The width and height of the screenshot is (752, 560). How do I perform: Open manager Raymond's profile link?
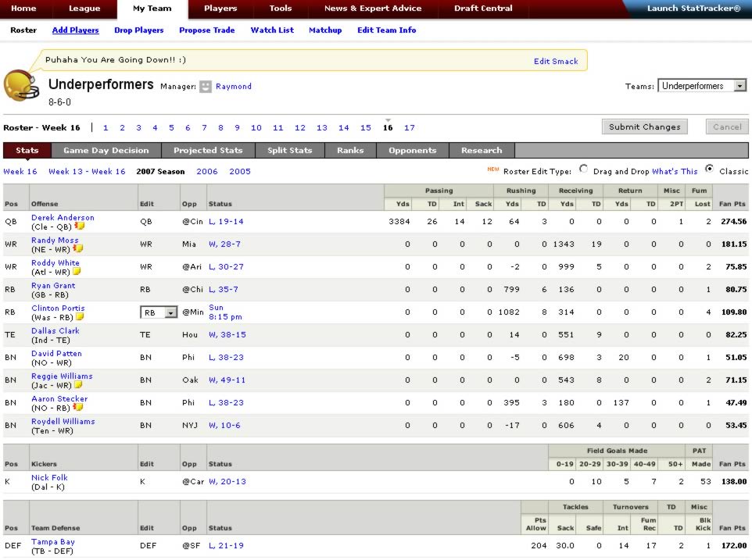tap(234, 86)
